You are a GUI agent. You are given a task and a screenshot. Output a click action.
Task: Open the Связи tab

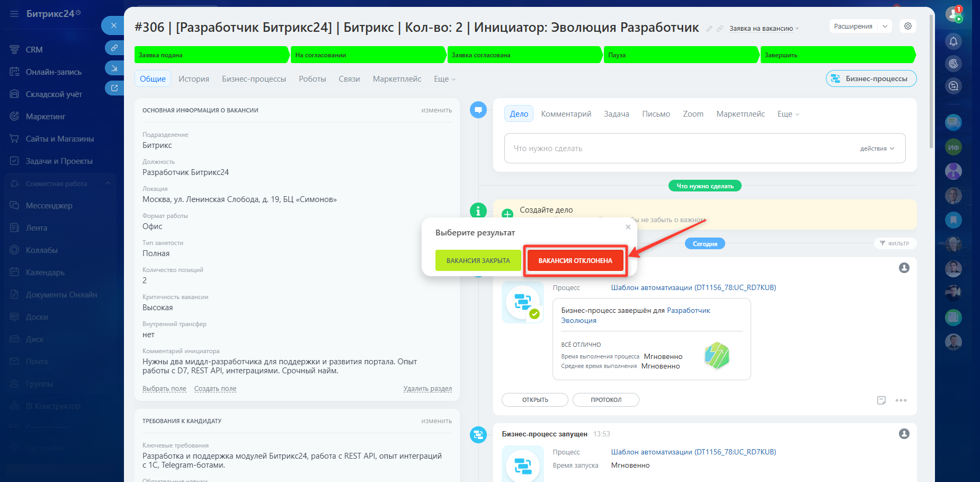(x=350, y=79)
